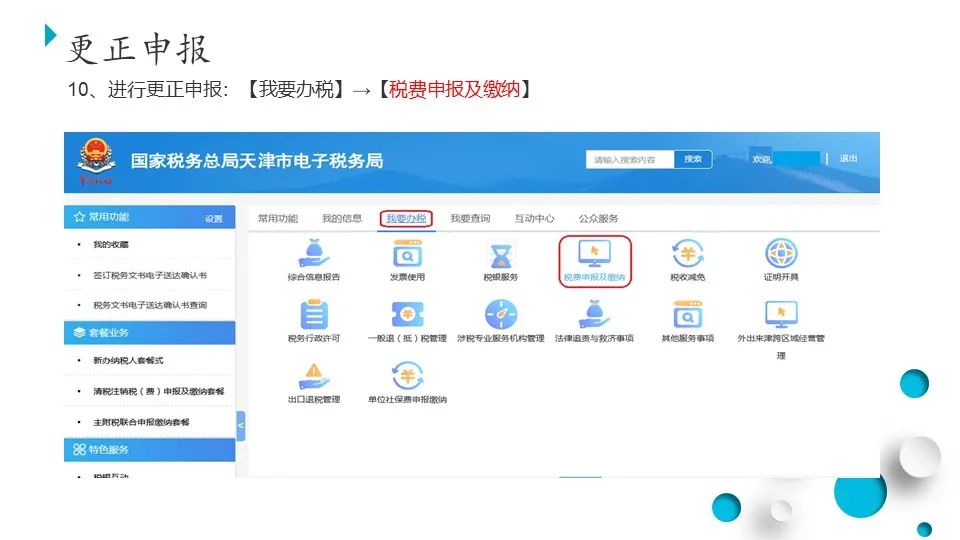
Task: Open 发票使用 icon
Action: (407, 253)
